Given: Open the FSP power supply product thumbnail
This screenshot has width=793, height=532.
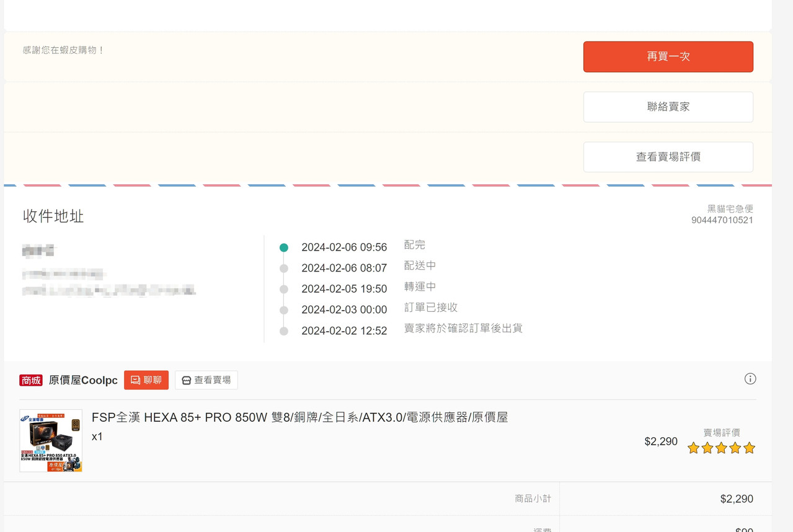Looking at the screenshot, I should click(51, 440).
